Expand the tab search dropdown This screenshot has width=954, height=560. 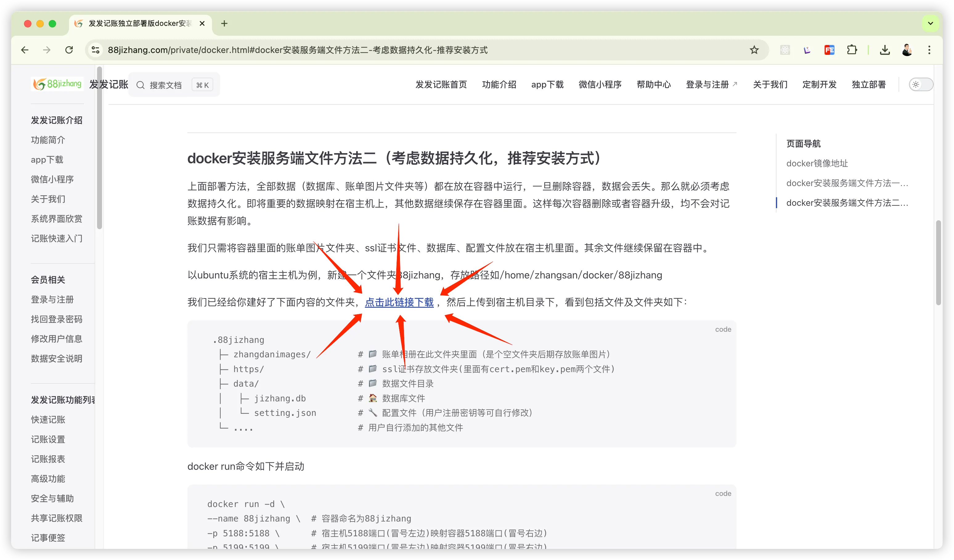click(x=931, y=23)
